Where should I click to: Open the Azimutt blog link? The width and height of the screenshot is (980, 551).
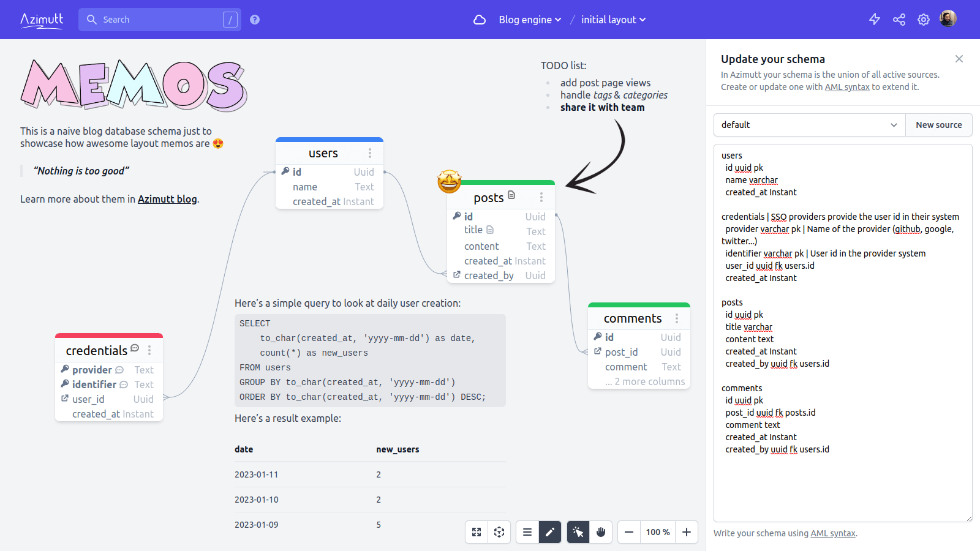[167, 199]
